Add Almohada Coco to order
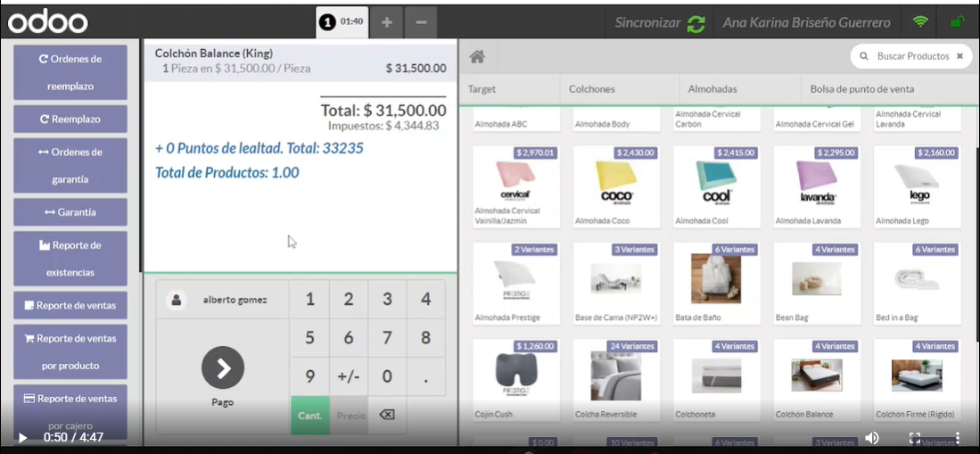Screen dimensions: 980x454 tap(617, 186)
